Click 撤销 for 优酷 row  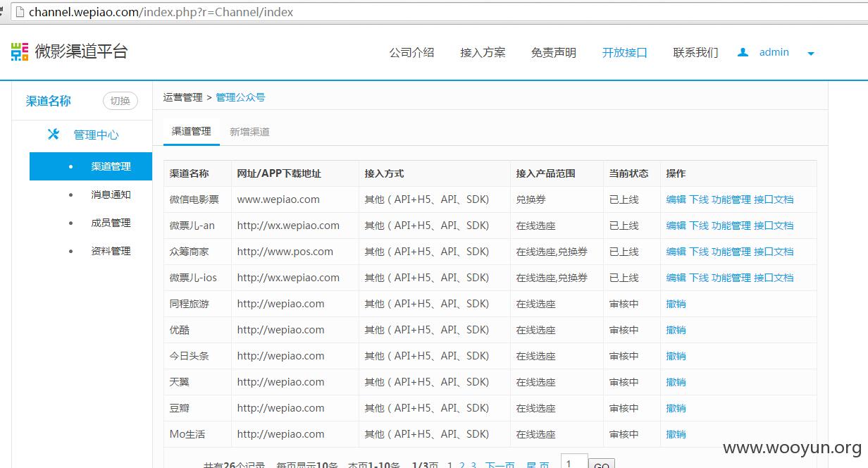(x=676, y=330)
